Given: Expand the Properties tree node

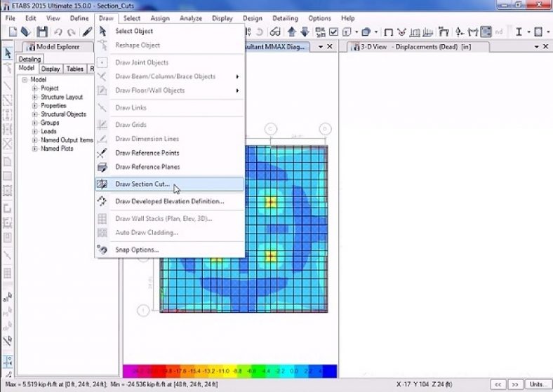Looking at the screenshot, I should 34,106.
